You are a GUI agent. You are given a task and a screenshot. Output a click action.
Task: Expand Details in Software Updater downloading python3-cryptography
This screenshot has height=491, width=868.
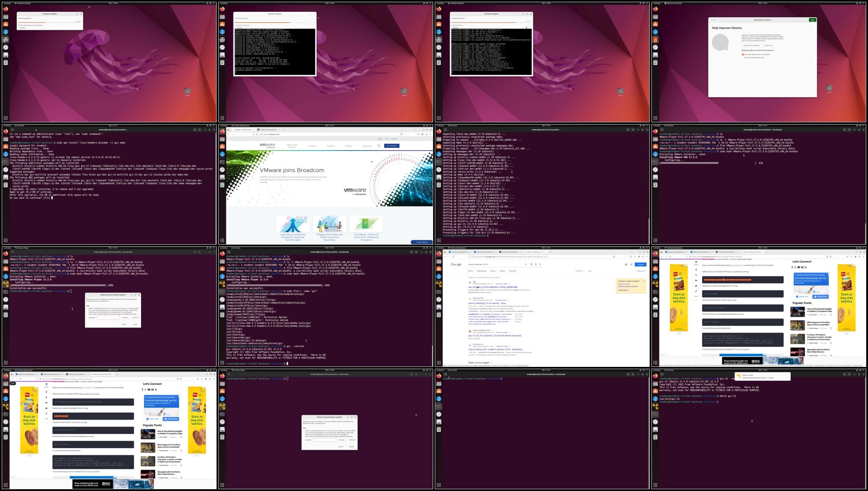tap(22, 28)
